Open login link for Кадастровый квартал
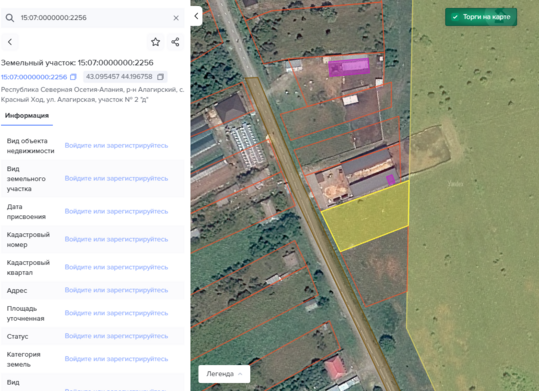This screenshot has height=391, width=539. [x=116, y=267]
